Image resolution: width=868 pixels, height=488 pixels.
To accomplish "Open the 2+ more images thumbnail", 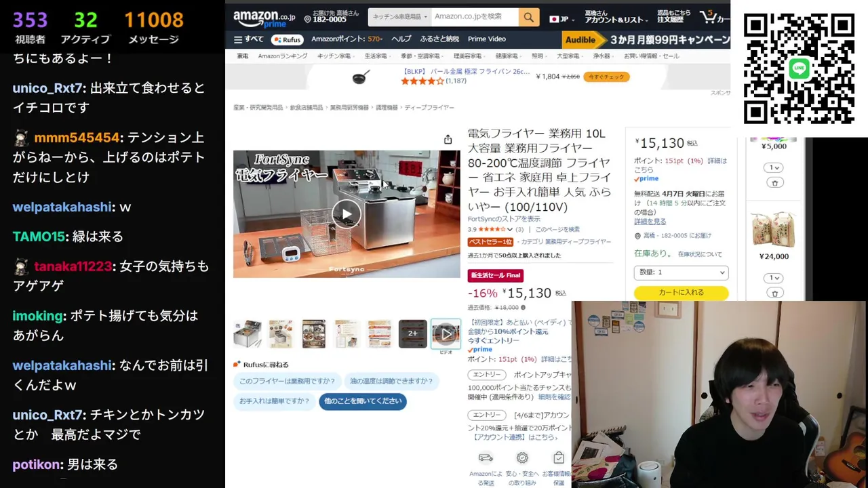I will coord(412,333).
